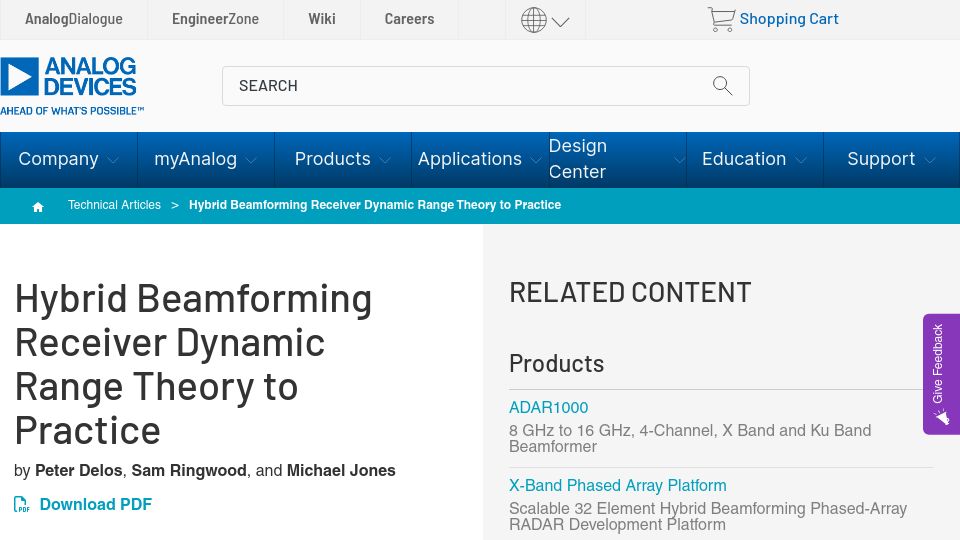Viewport: 960px width, 540px height.
Task: Focus the SEARCH input field
Action: (x=486, y=86)
